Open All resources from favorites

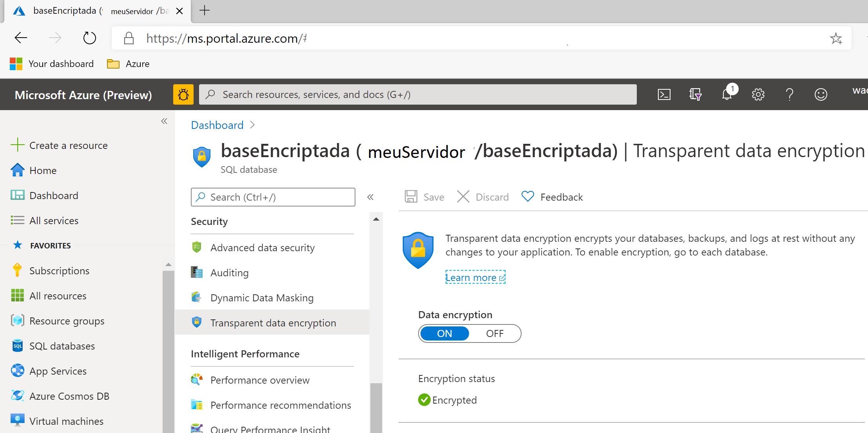49,296
